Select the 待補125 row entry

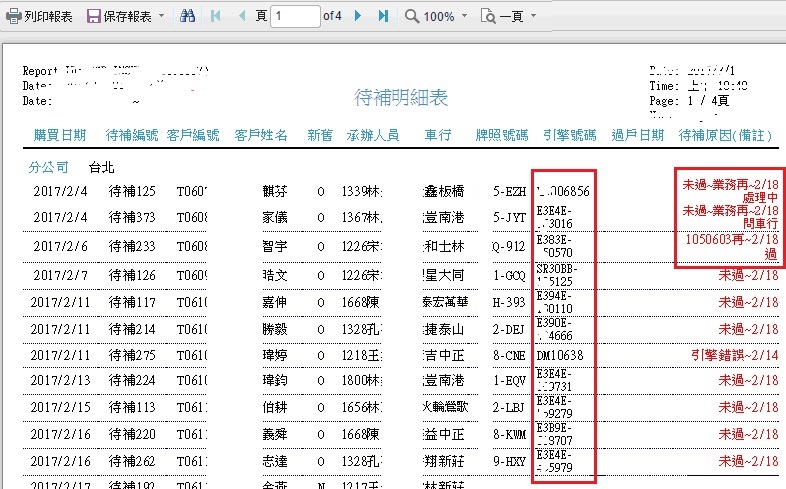(132, 190)
